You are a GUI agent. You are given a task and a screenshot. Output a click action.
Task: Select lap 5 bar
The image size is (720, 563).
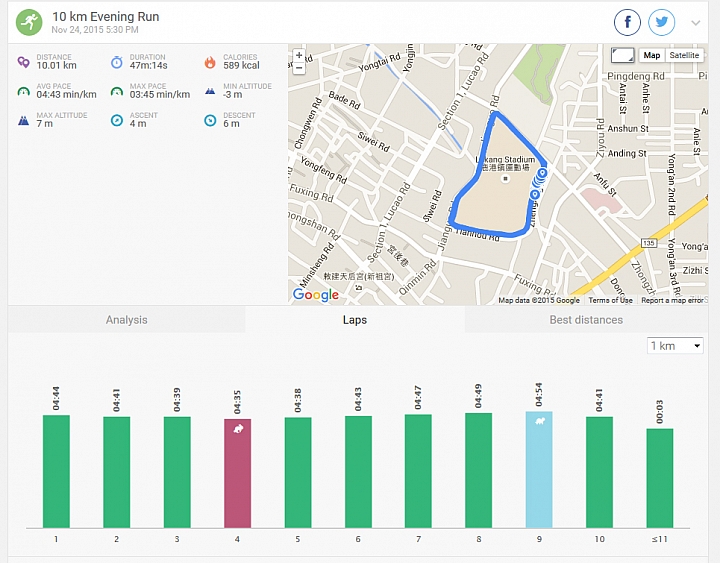tap(298, 473)
